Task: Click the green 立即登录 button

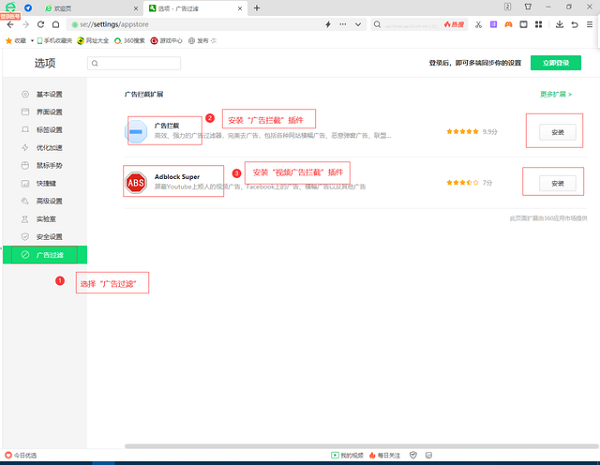Action: (x=555, y=62)
